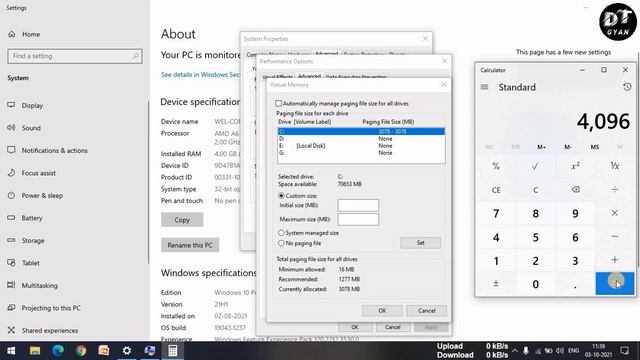640x360 pixels.
Task: Cancel the Virtual Memory dialog
Action: tap(427, 311)
